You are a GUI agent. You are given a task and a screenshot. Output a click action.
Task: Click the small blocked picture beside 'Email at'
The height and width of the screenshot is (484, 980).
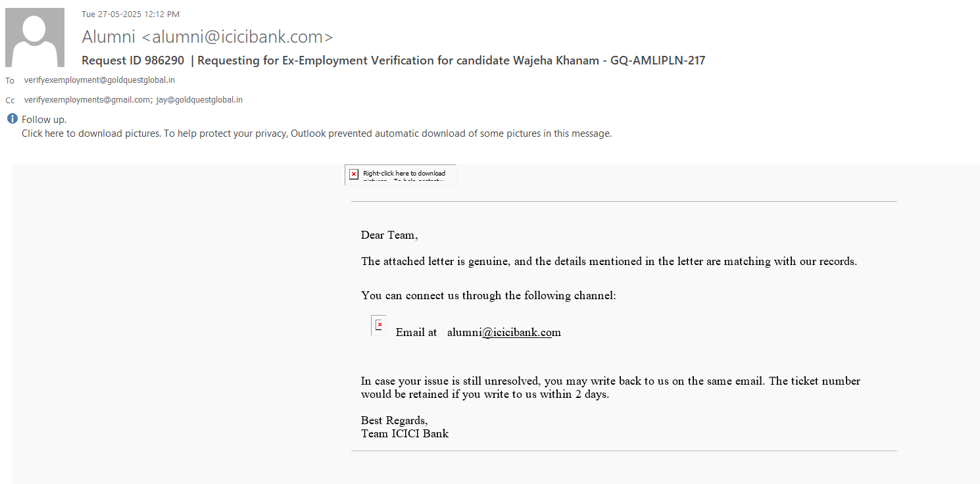[379, 325]
